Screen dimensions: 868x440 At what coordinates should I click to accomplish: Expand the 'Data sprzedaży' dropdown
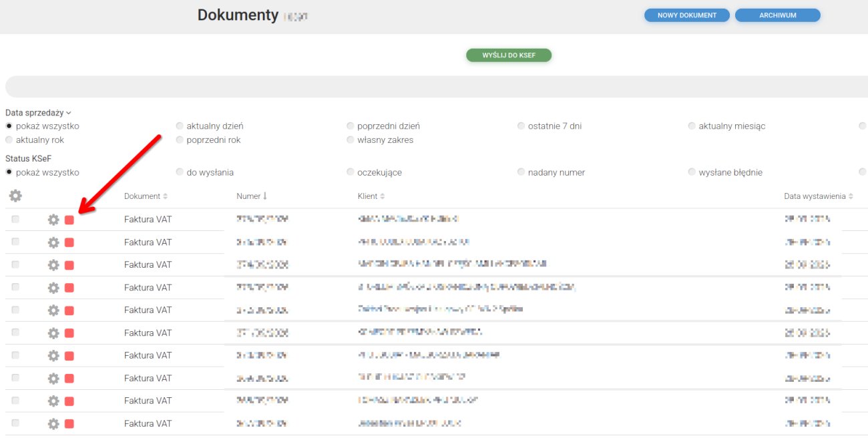[38, 113]
